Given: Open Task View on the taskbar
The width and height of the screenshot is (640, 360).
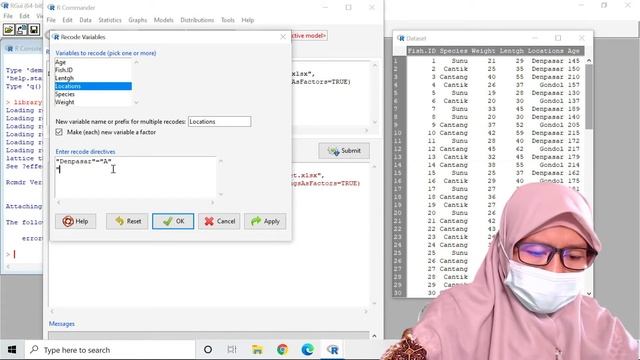Looking at the screenshot, I should tap(232, 350).
